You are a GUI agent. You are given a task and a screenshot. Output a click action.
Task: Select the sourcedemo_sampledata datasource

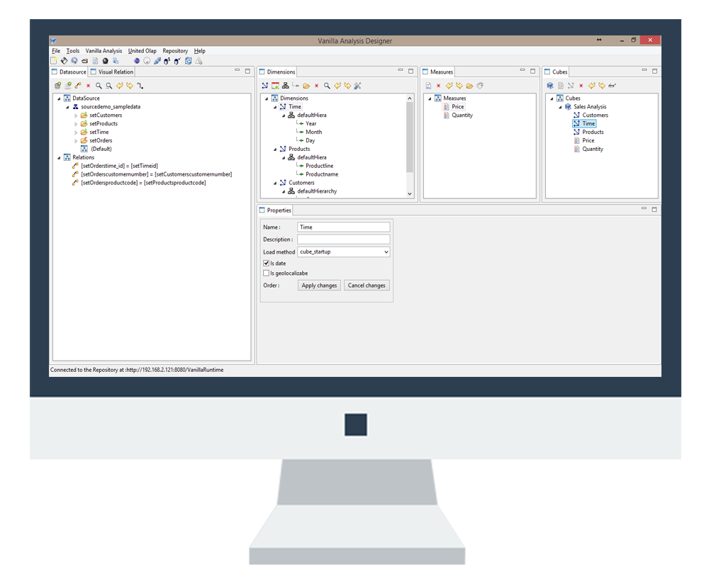[111, 107]
